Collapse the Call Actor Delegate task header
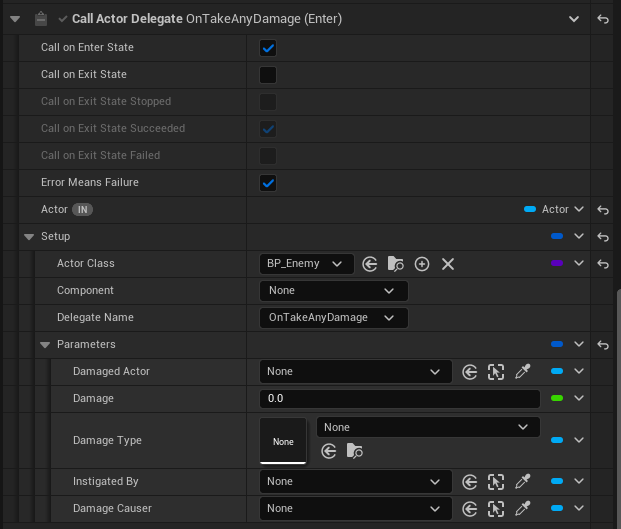621x529 pixels. tap(15, 19)
